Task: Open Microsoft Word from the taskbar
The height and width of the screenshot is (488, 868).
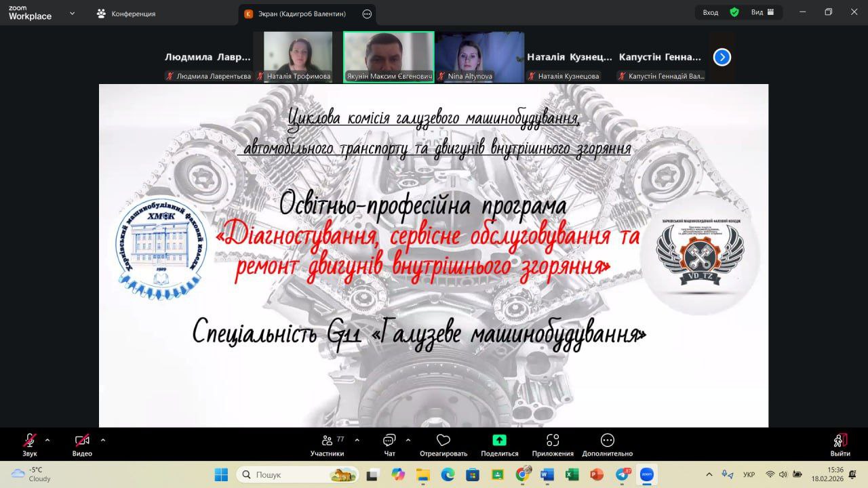Action: point(547,474)
